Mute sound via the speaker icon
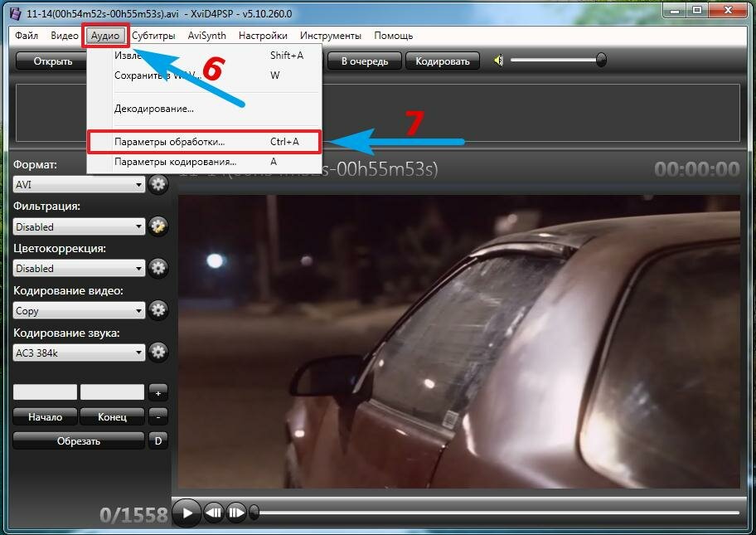The height and width of the screenshot is (535, 756). (x=499, y=61)
